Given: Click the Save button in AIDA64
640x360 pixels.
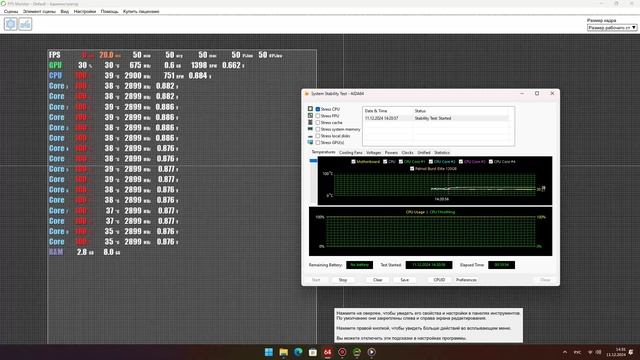Looking at the screenshot, I should tap(404, 280).
